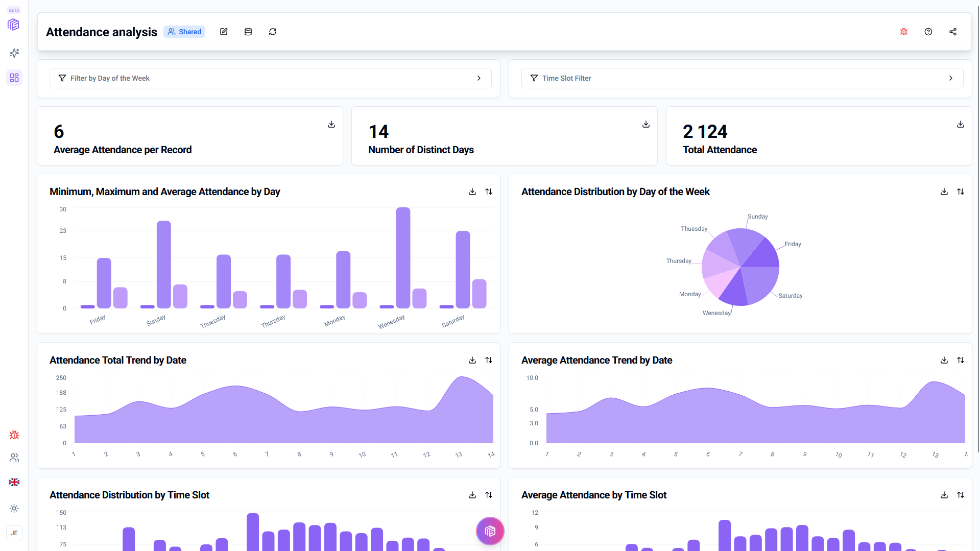Click the users icon in sidebar
980x551 pixels.
click(x=14, y=458)
